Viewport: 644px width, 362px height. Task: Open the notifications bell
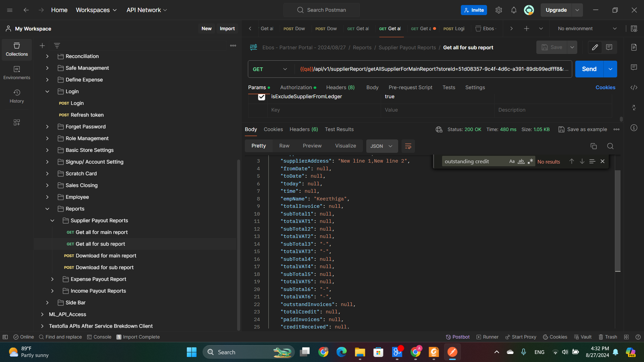click(514, 10)
